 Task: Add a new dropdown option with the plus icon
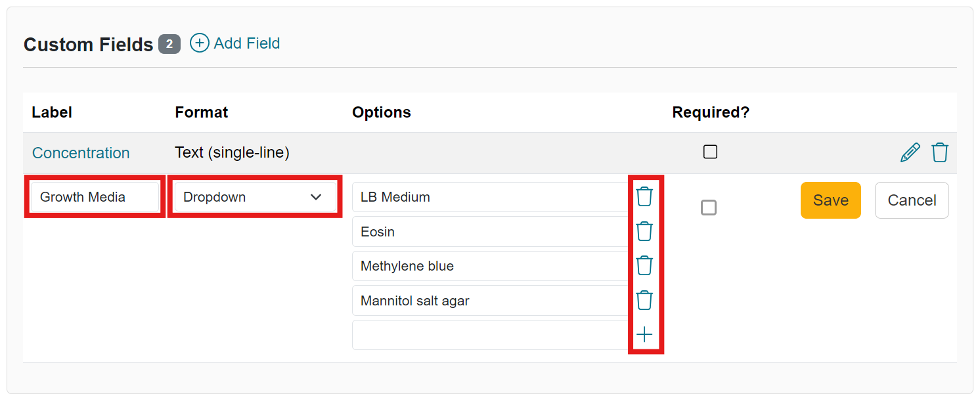[644, 334]
